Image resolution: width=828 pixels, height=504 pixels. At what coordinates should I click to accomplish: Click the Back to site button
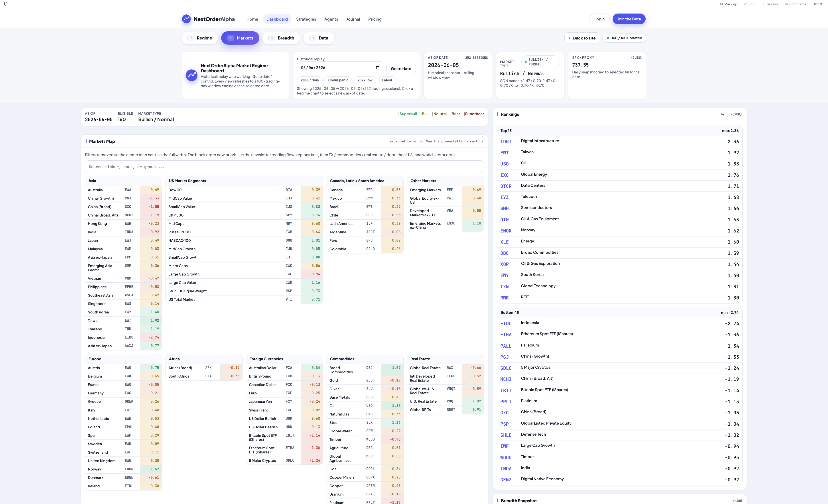pyautogui.click(x=582, y=38)
